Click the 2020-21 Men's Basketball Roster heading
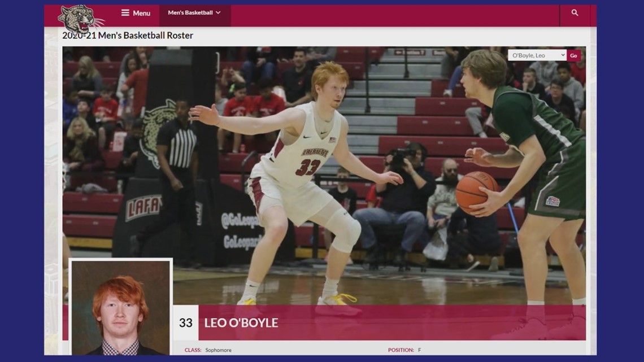 pyautogui.click(x=128, y=36)
